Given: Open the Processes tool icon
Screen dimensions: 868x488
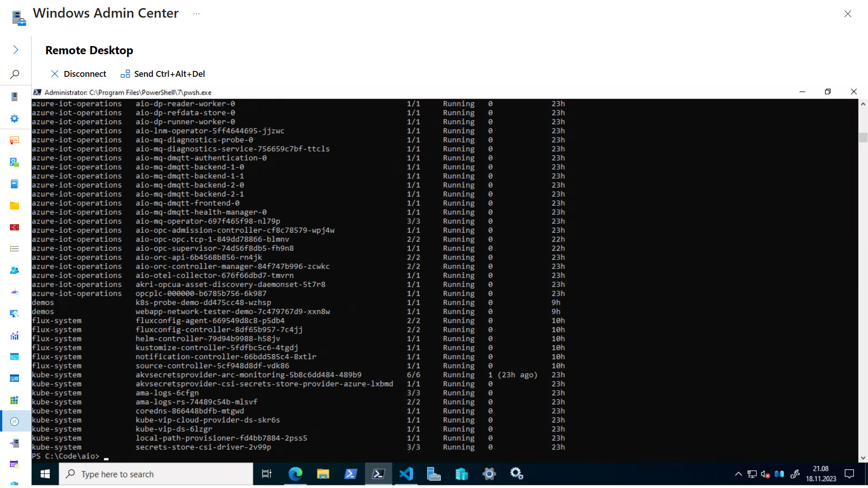Looking at the screenshot, I should click(x=14, y=378).
